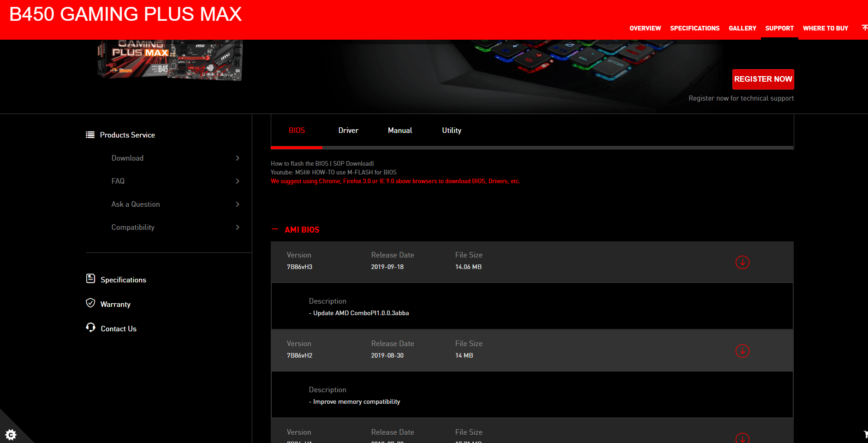The height and width of the screenshot is (443, 868).
Task: Click the Products Service list icon
Action: pos(90,135)
